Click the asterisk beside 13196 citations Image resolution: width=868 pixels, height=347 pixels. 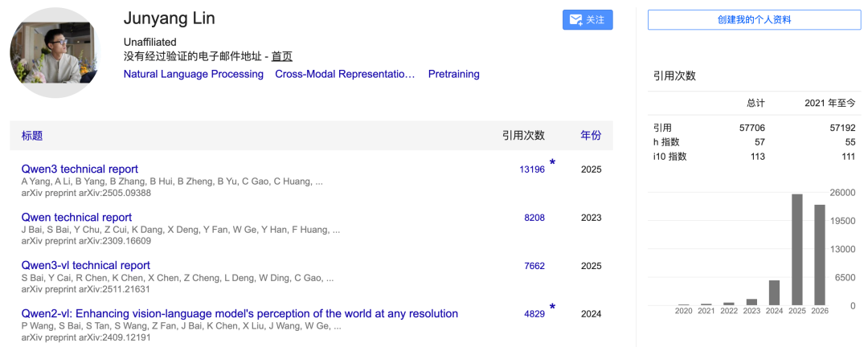(x=552, y=163)
